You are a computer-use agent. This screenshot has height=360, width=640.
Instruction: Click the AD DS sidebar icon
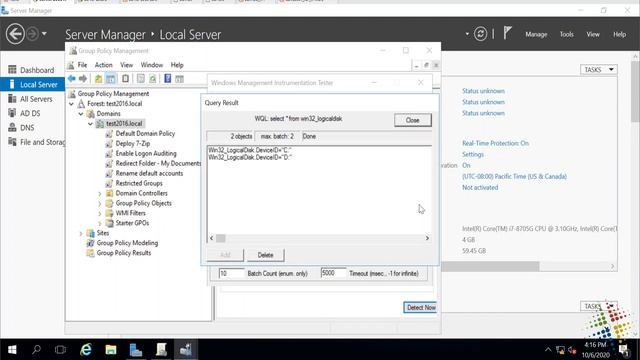tap(12, 113)
